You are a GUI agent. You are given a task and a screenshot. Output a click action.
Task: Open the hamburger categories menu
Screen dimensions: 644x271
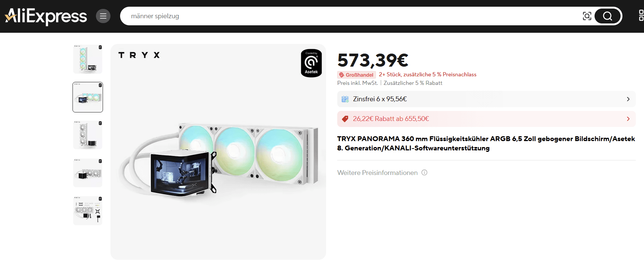click(x=103, y=16)
